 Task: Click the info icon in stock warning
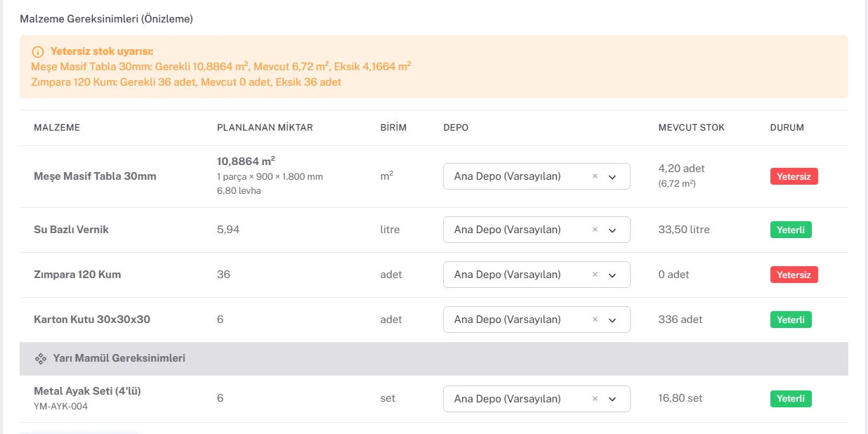pyautogui.click(x=38, y=52)
